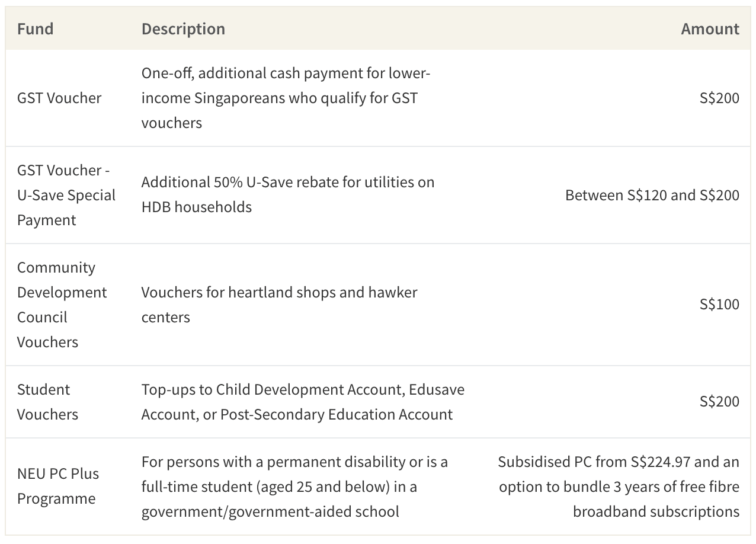Image resolution: width=756 pixels, height=544 pixels.
Task: Select NEU PC Plus Programme cell
Action: coord(58,486)
